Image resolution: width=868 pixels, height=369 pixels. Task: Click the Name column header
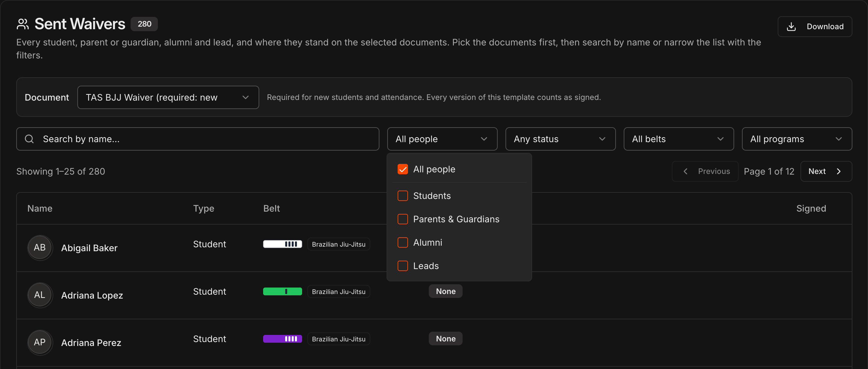[40, 208]
